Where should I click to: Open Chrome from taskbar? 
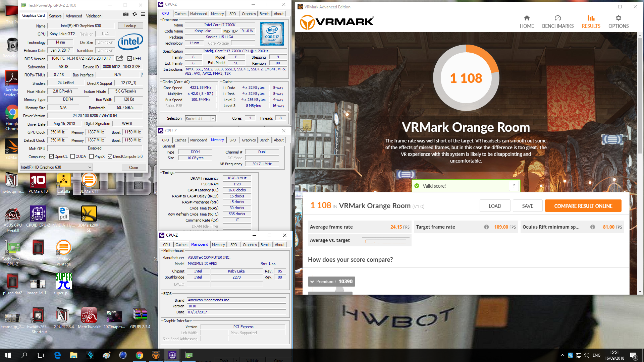click(x=140, y=355)
